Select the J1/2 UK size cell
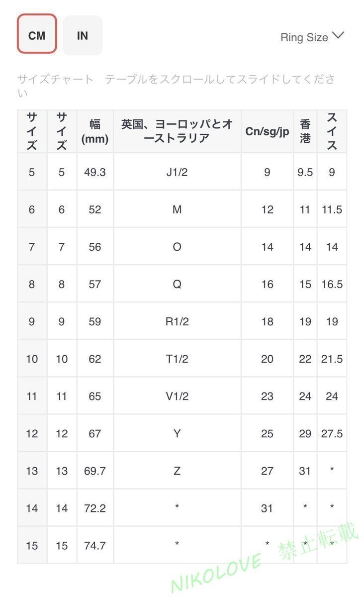This screenshot has width=364, height=597. (176, 172)
